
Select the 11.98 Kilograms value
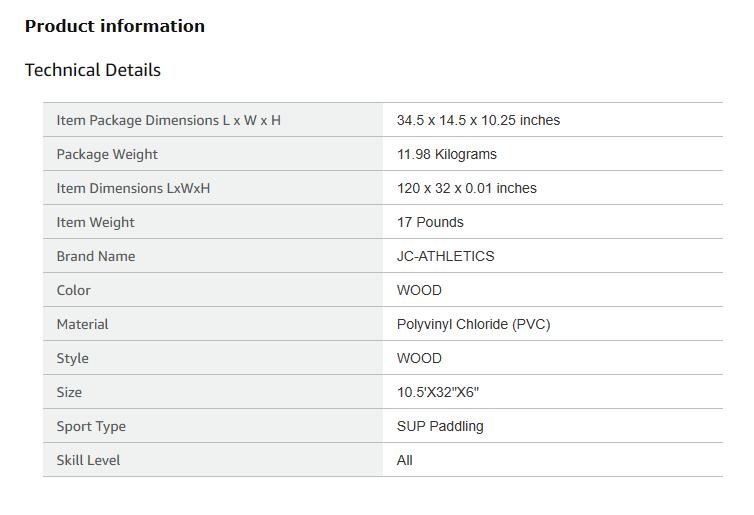[446, 154]
